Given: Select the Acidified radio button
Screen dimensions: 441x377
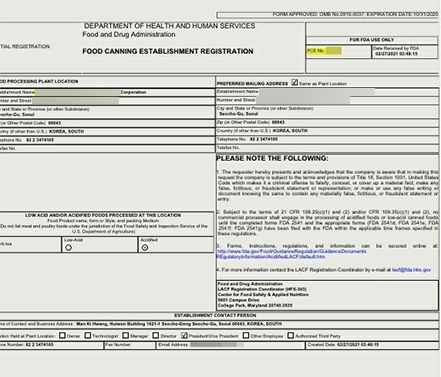Looking at the screenshot, I should [x=145, y=248].
